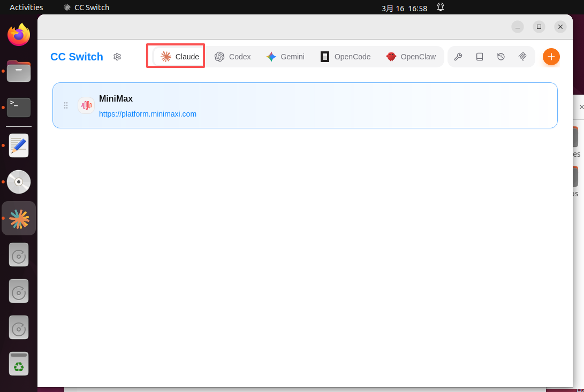
Task: Click the notification bell icon in the top bar
Action: tap(441, 7)
